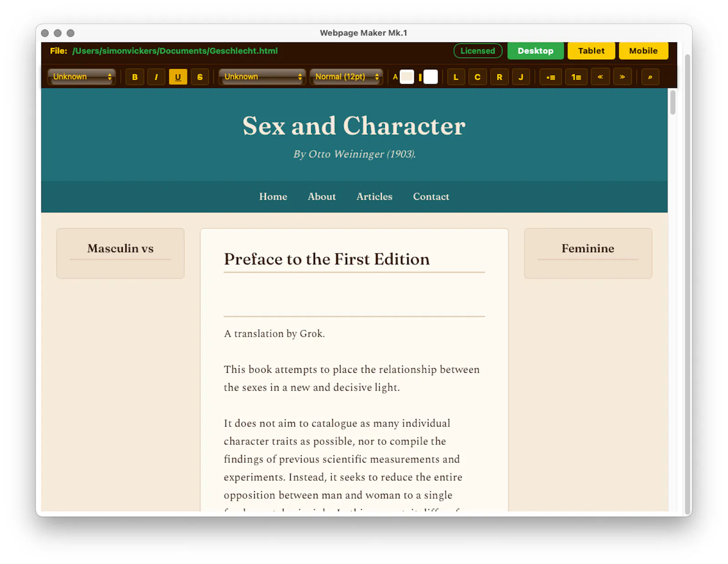
Task: Open the Articles nav link
Action: (374, 197)
